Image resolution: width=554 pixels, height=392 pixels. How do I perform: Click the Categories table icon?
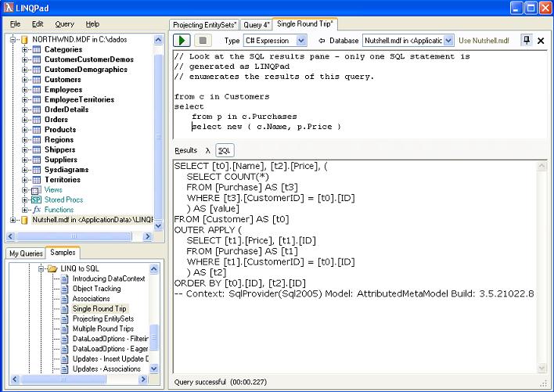click(37, 49)
